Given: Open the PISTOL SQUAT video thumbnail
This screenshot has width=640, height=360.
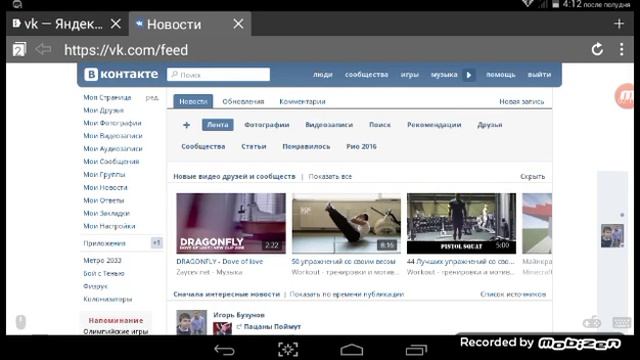Looking at the screenshot, I should [461, 223].
